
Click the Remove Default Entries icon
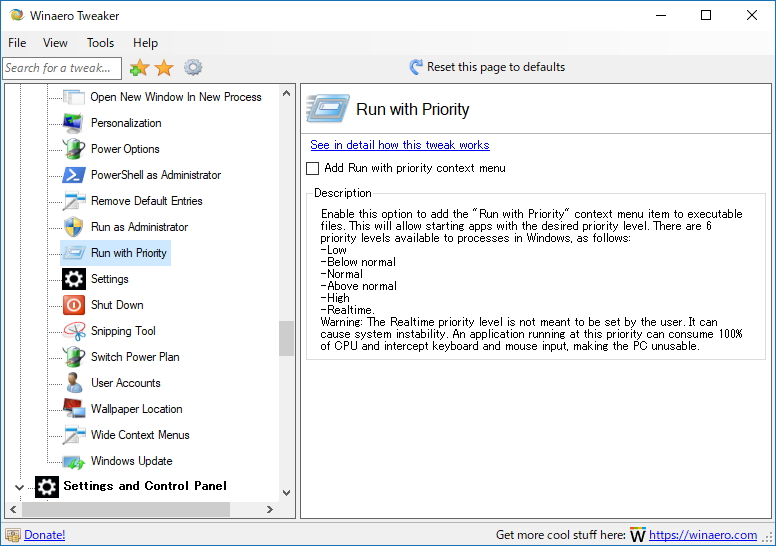tap(74, 201)
